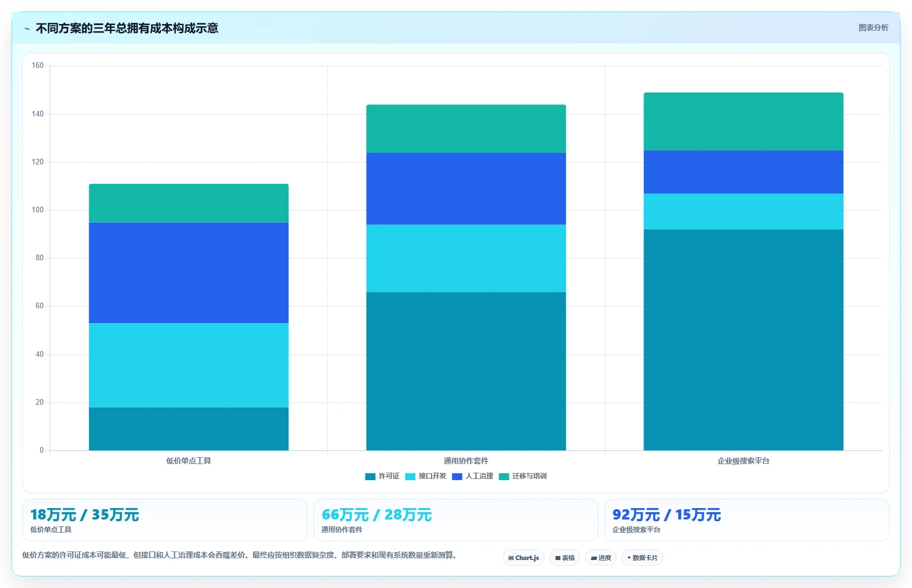912x588 pixels.
Task: Click the 接口开发 segment of 通用协作套件 bar
Action: 466,259
